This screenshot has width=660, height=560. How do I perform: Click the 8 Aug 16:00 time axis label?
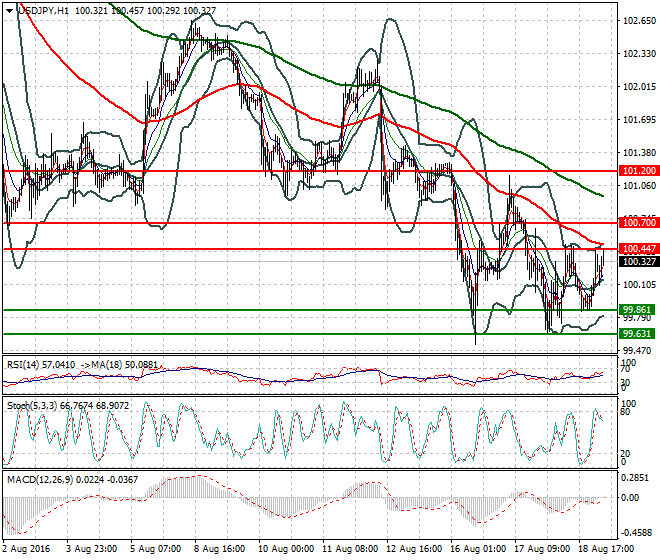pyautogui.click(x=219, y=549)
